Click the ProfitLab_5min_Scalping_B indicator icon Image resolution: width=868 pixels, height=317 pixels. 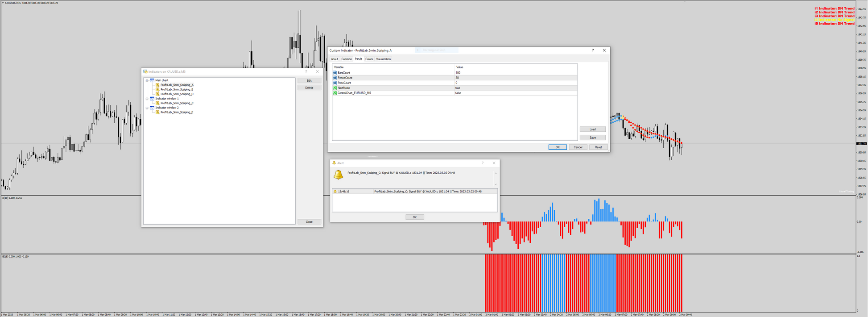[x=158, y=89]
